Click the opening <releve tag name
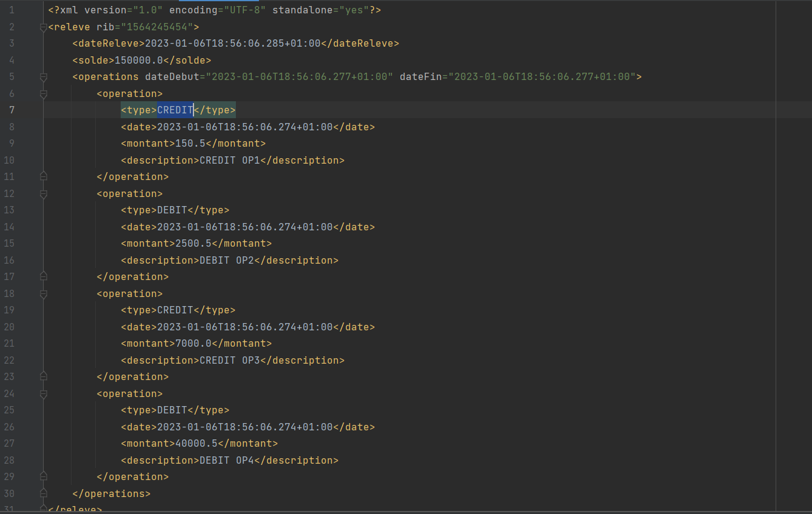Image resolution: width=812 pixels, height=514 pixels. click(x=69, y=27)
